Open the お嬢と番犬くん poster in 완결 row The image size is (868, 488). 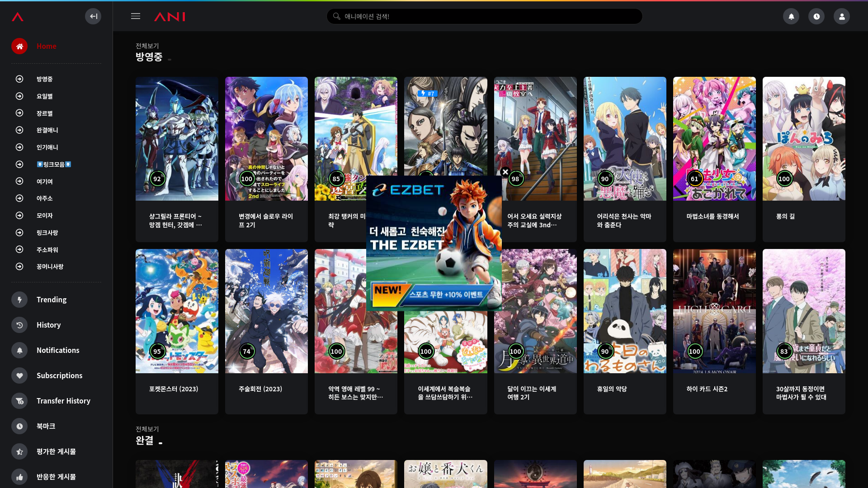pyautogui.click(x=445, y=474)
